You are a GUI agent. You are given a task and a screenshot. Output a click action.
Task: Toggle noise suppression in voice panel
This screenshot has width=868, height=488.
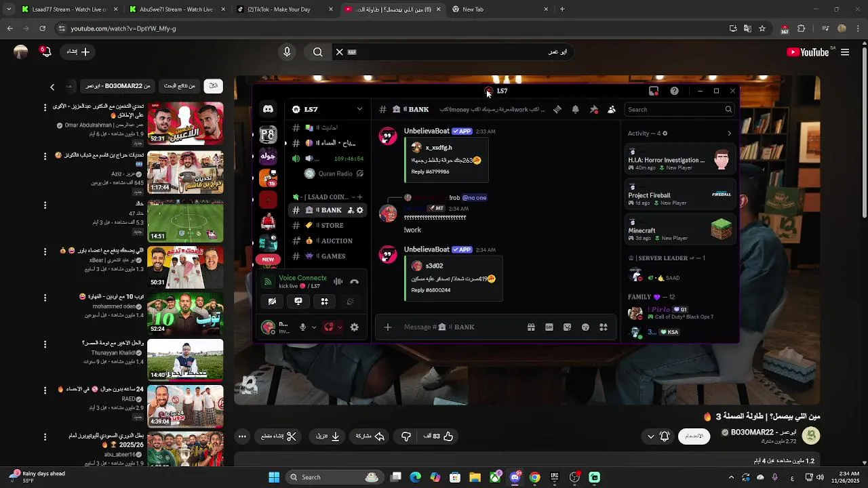(338, 281)
